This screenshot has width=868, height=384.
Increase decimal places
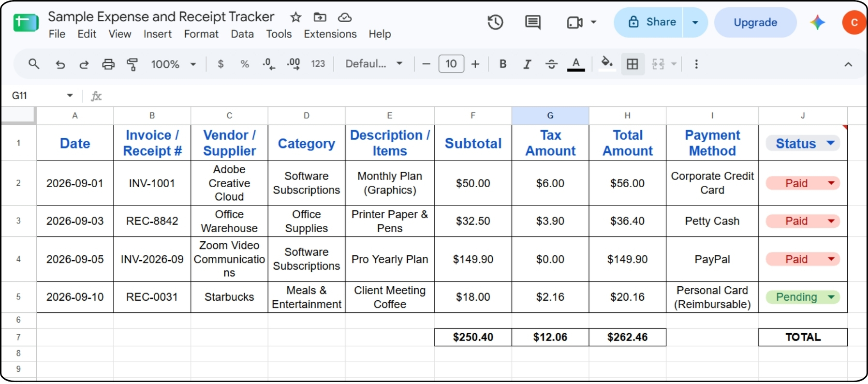tap(294, 64)
